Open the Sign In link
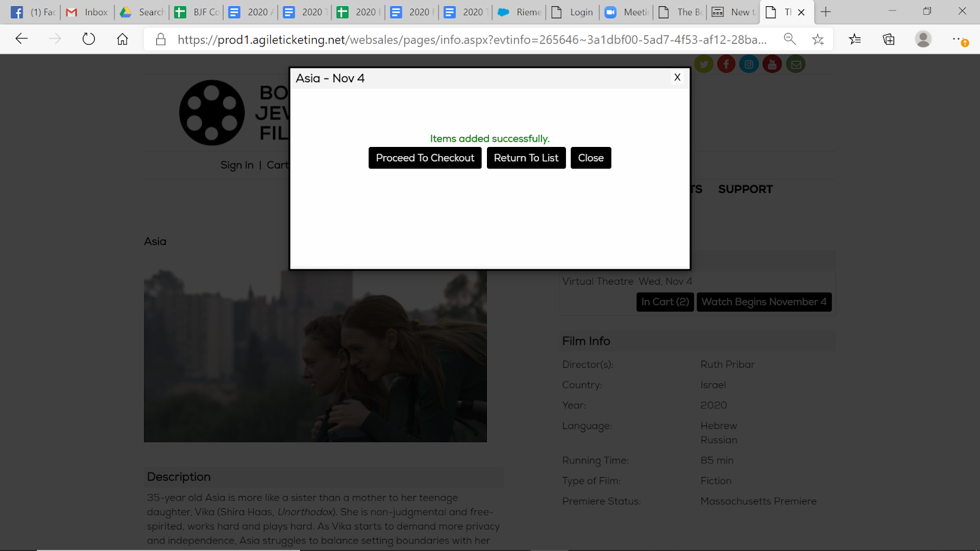Image resolution: width=980 pixels, height=551 pixels. tap(237, 165)
